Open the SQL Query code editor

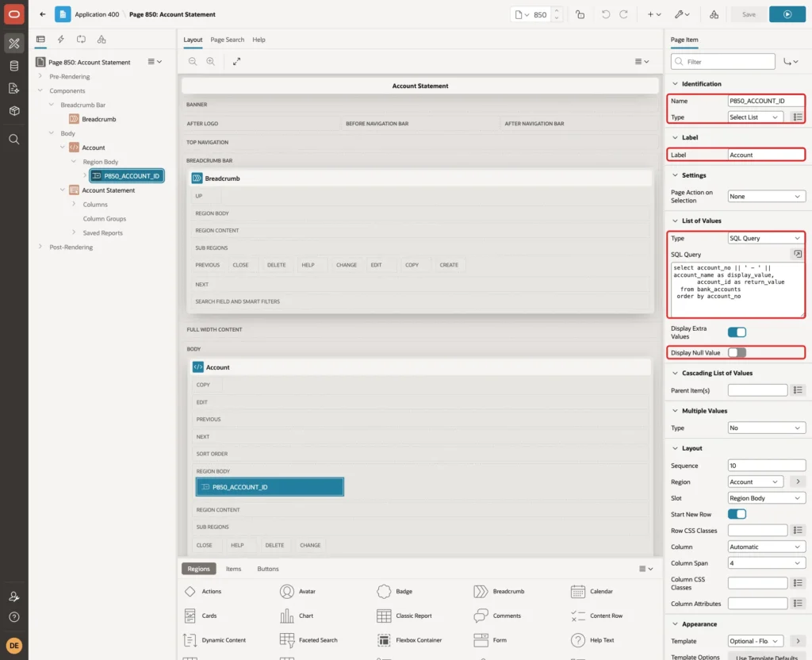click(798, 254)
